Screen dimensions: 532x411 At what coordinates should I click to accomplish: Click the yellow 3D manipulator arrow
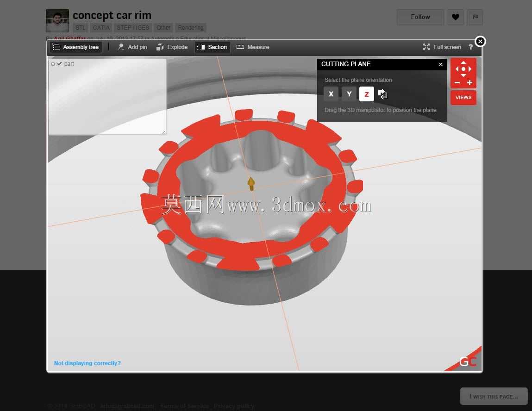coord(251,183)
